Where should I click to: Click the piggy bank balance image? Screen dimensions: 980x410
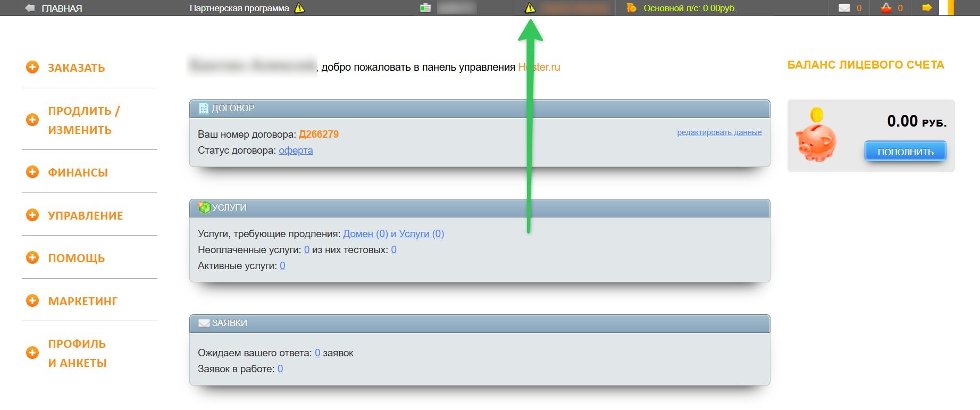pyautogui.click(x=816, y=135)
